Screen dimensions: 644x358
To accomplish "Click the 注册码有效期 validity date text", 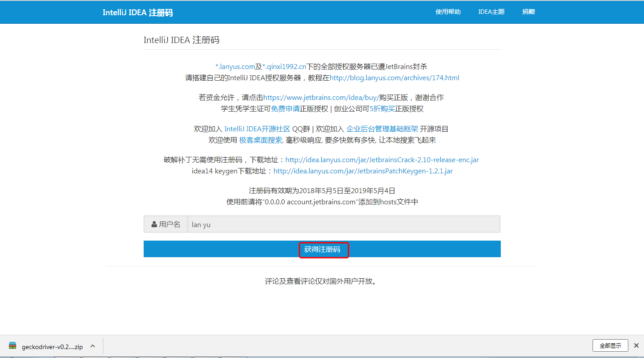I will [x=322, y=190].
